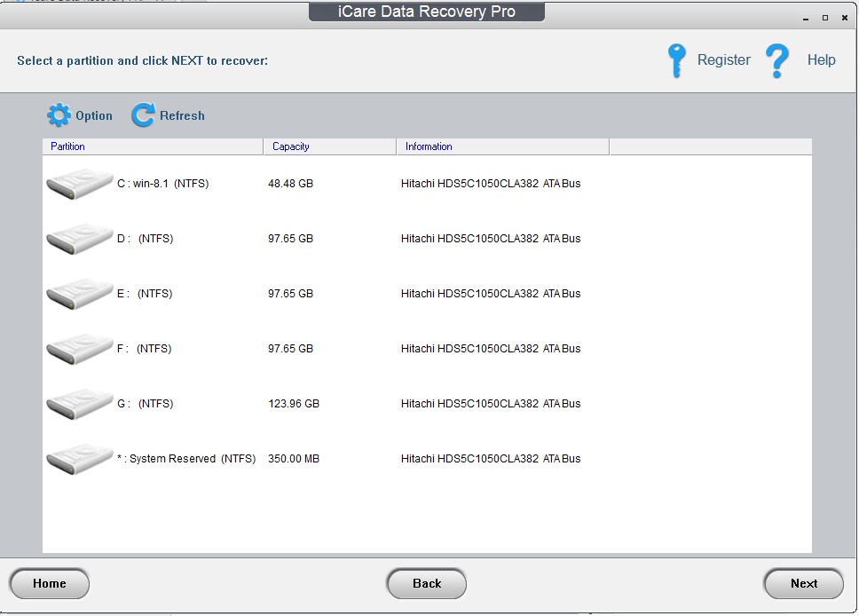The width and height of the screenshot is (859, 616).
Task: Select the drive icon for F: partition
Action: pos(80,349)
